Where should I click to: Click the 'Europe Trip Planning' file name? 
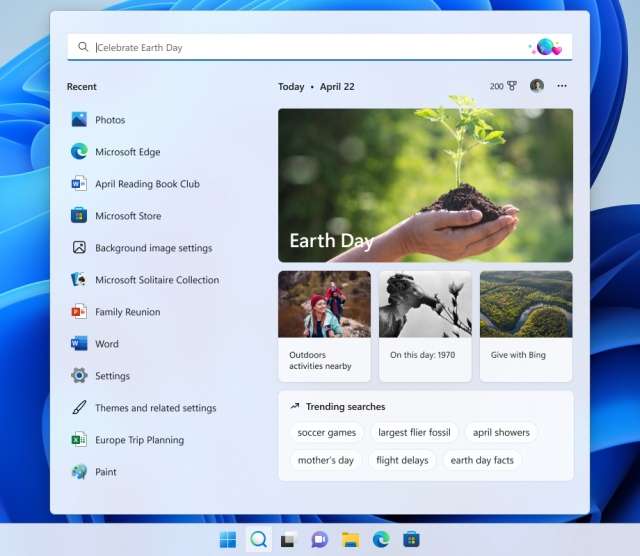tap(140, 440)
